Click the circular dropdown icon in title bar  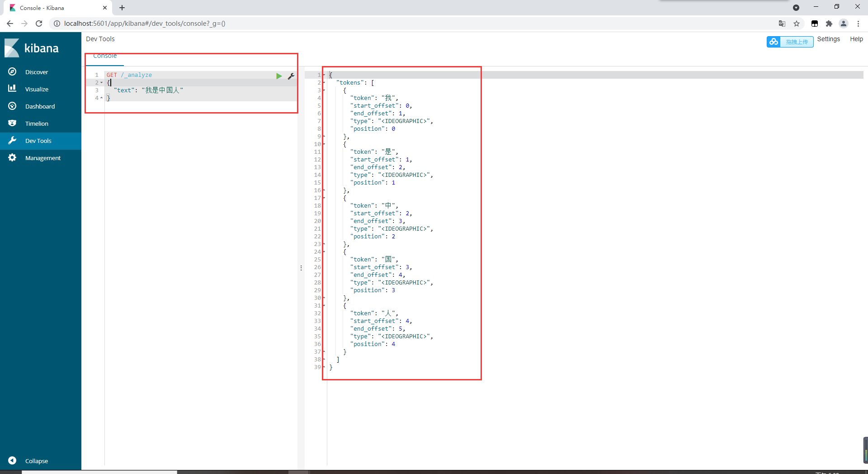[796, 8]
